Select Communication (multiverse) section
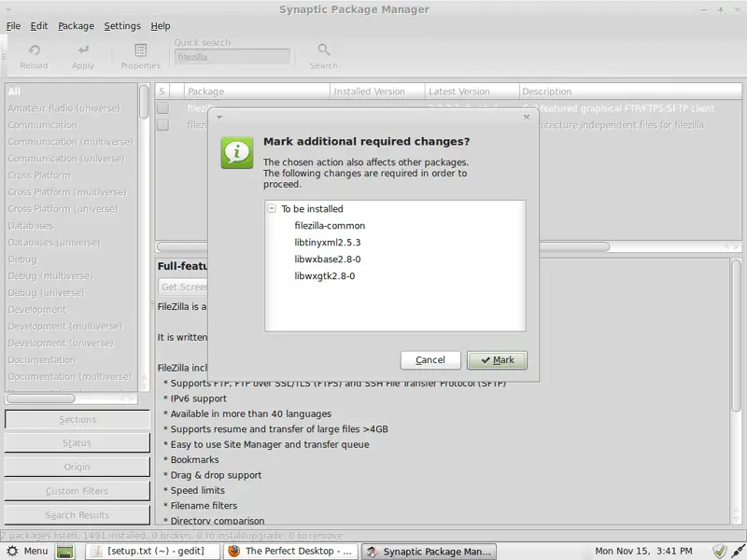 pos(71,142)
